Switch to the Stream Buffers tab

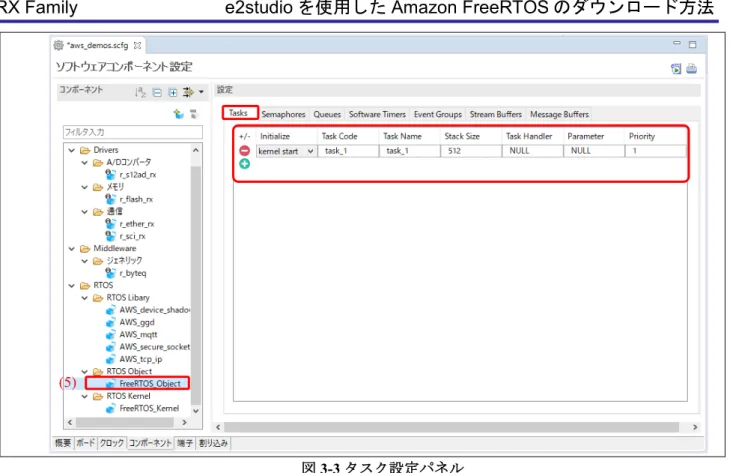pos(495,114)
